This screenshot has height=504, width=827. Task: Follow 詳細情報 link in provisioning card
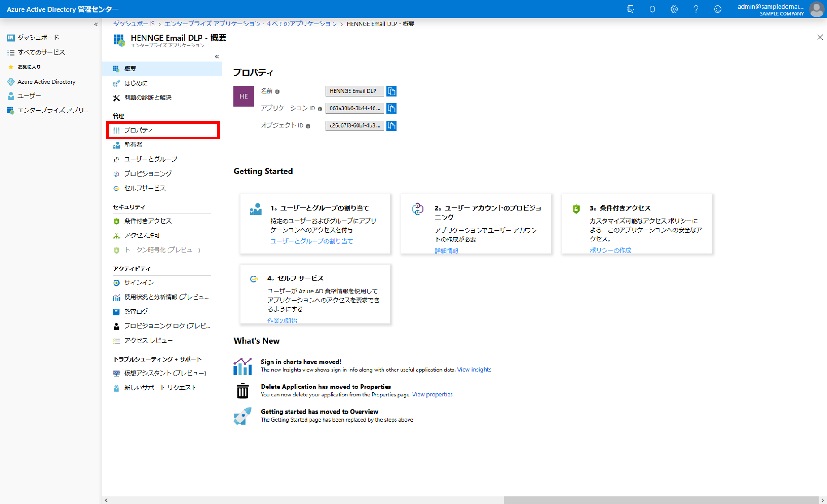pos(446,251)
